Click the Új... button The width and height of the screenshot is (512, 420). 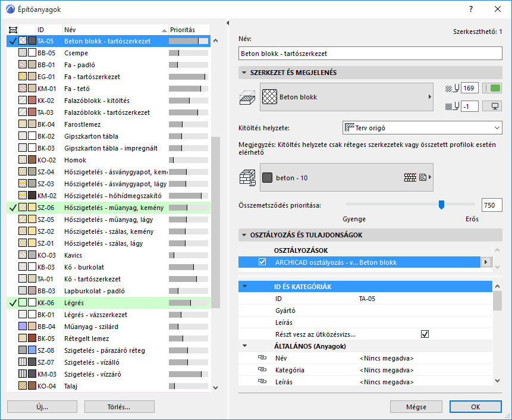tap(42, 407)
